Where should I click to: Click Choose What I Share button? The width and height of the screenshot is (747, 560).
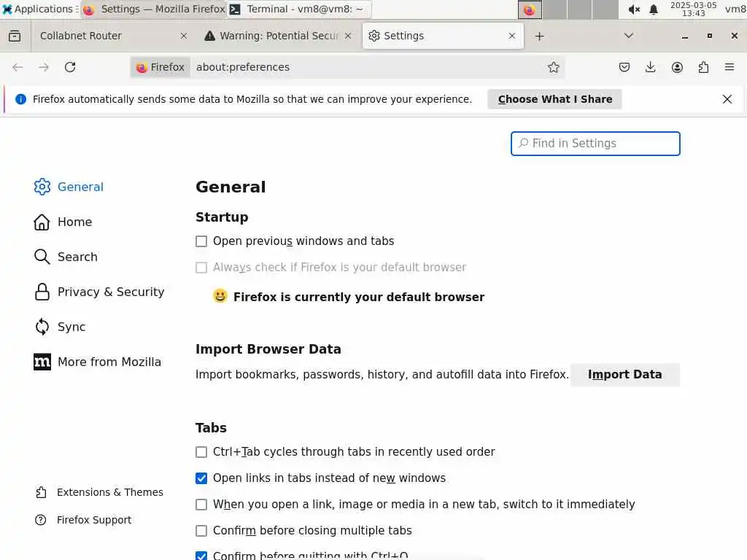pyautogui.click(x=554, y=99)
